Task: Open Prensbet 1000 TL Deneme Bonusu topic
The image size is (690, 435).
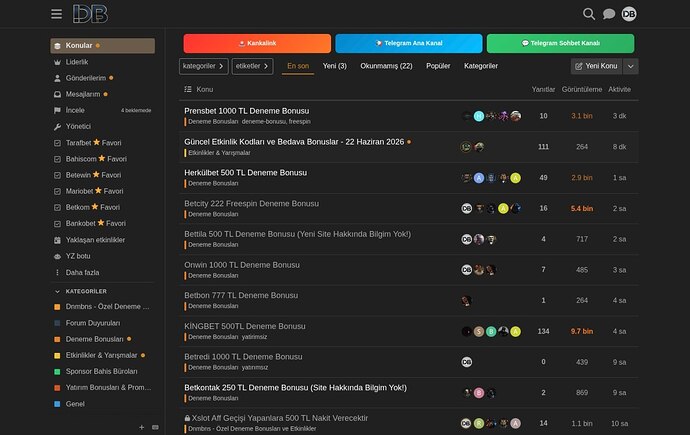Action: pos(246,111)
